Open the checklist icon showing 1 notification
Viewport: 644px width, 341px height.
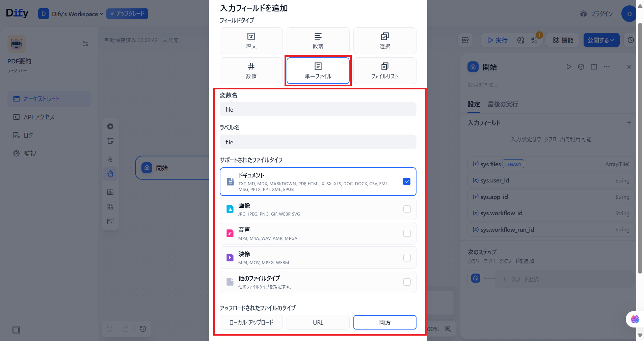pyautogui.click(x=534, y=40)
